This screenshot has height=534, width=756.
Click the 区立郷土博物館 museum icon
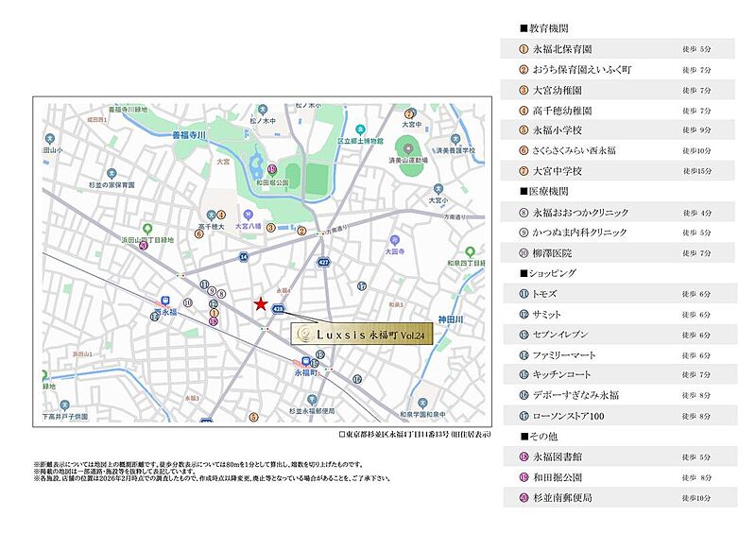[x=360, y=129]
